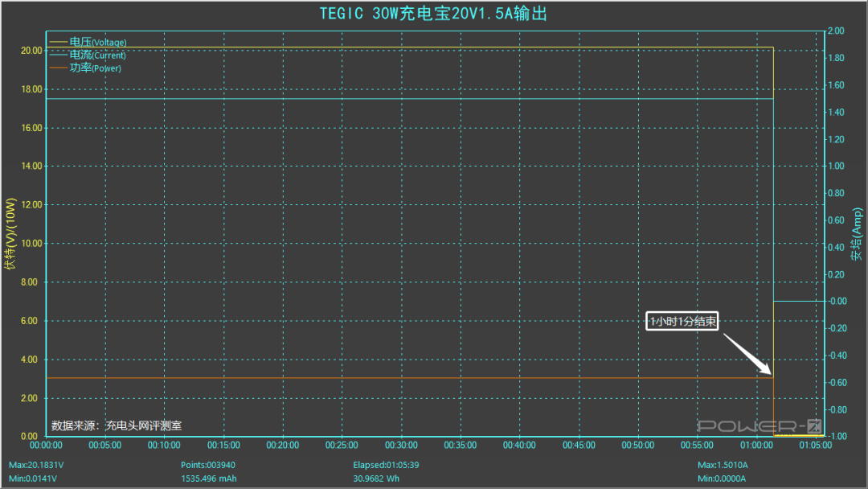Click the Points:003940 value
Viewport: 868px width, 489px height.
tap(208, 465)
